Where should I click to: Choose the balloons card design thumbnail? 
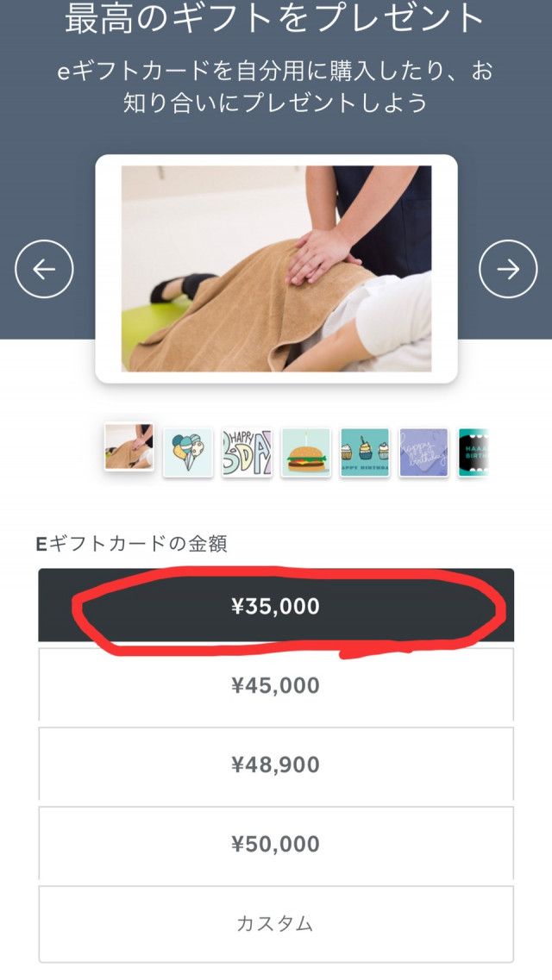[x=188, y=453]
